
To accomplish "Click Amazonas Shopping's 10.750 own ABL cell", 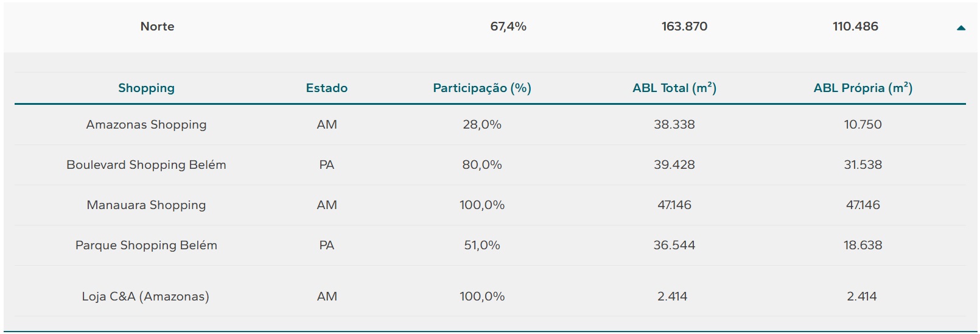I will pos(863,124).
